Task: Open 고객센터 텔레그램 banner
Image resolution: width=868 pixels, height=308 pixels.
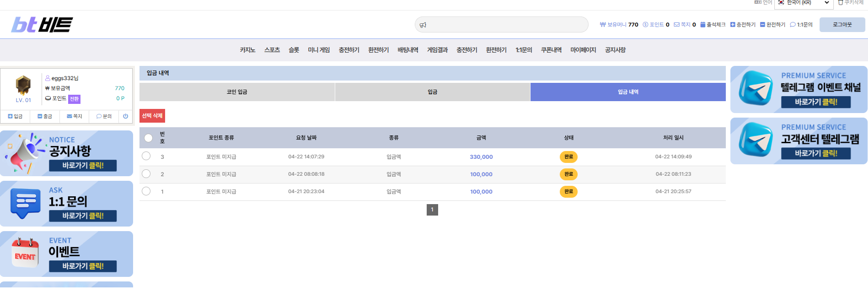Action: pyautogui.click(x=798, y=141)
